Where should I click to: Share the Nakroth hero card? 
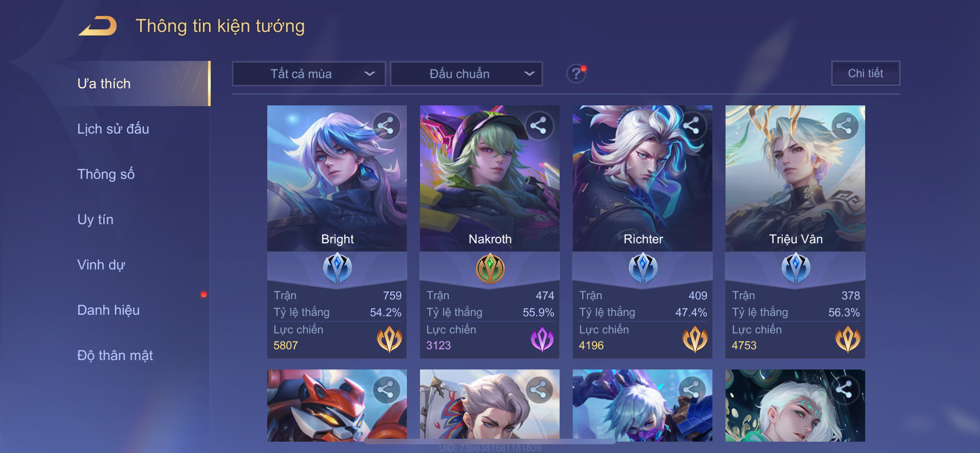pyautogui.click(x=539, y=125)
